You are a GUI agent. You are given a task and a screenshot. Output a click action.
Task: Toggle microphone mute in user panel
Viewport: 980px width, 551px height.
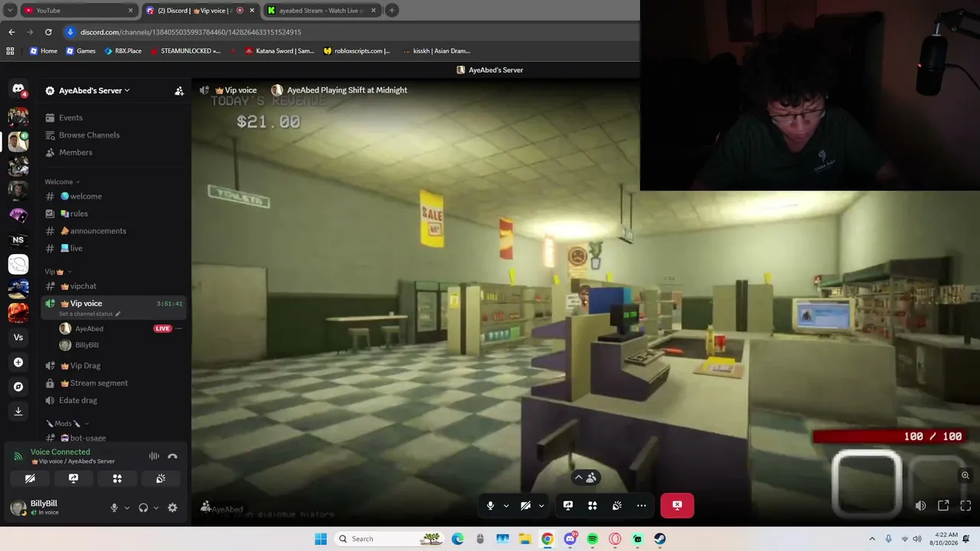114,507
